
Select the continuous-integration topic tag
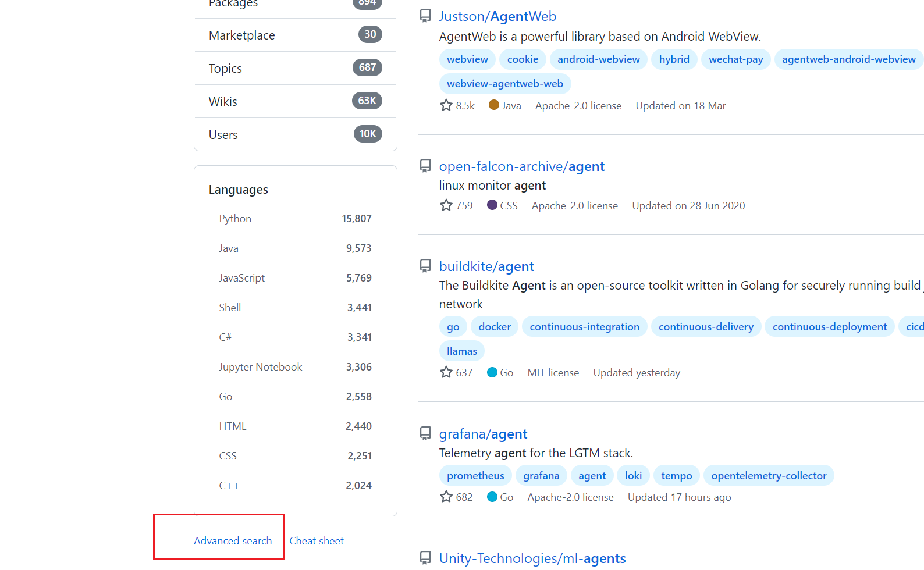[584, 327]
